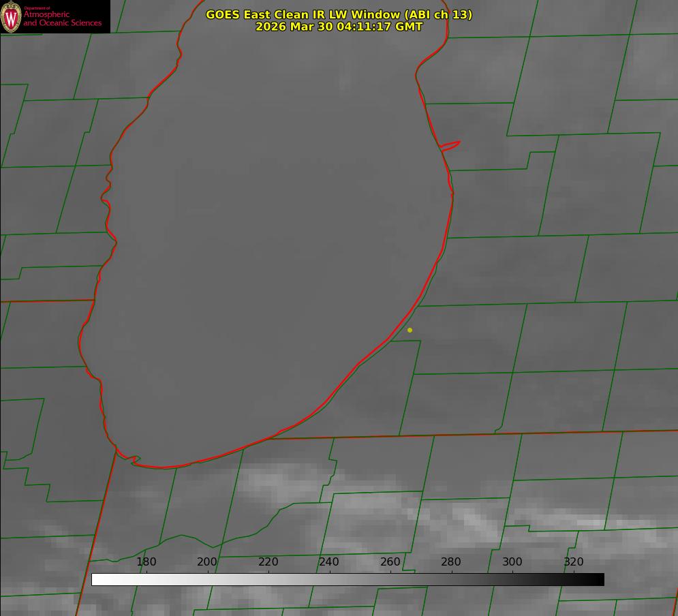Click the yellow dot marker on map
Image resolution: width=678 pixels, height=616 pixels.
point(410,330)
